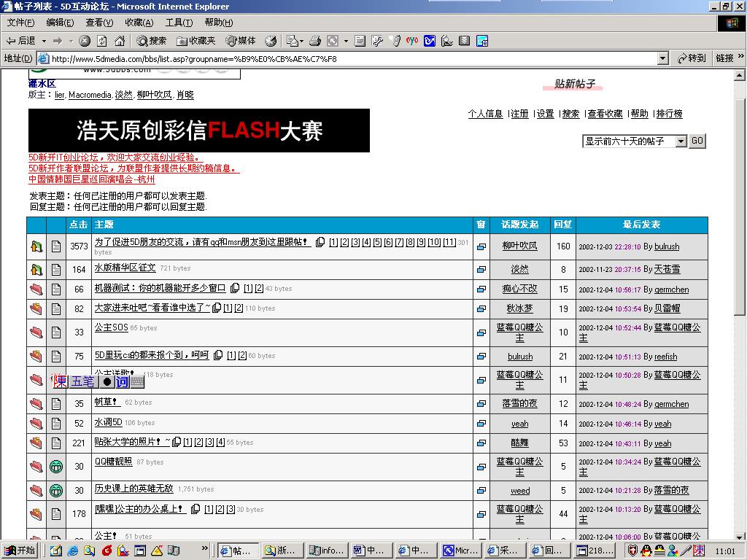747x560 pixels.
Task: Click the 搜索 (Search) toolbar button
Action: click(152, 41)
